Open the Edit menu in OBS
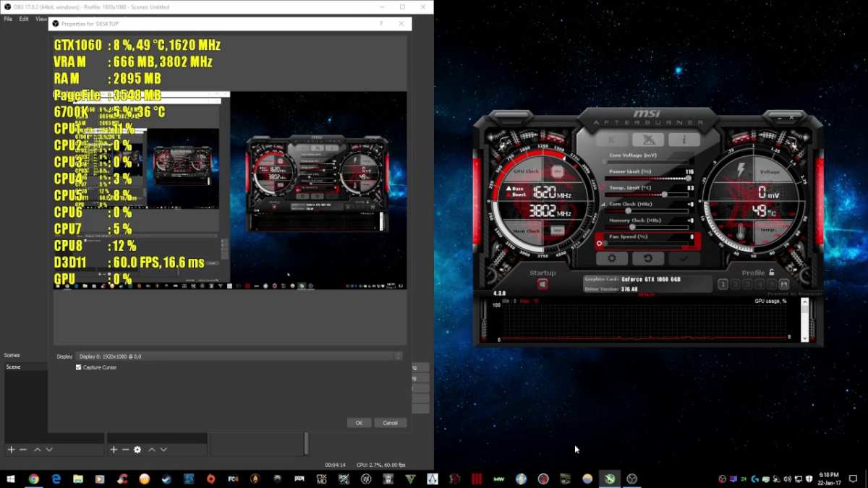The width and height of the screenshot is (868, 488). pyautogui.click(x=24, y=19)
